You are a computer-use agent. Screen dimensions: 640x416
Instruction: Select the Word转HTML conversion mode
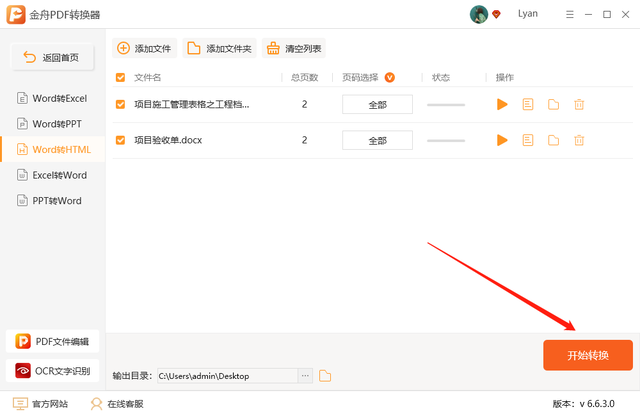(x=52, y=149)
